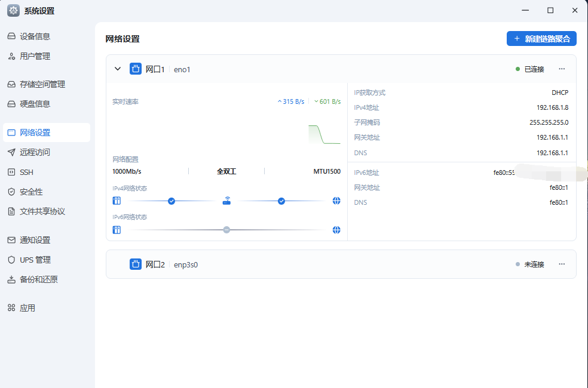This screenshot has height=388, width=588.
Task: Click subnet mask 255.255.255.0
Action: pyautogui.click(x=549, y=122)
